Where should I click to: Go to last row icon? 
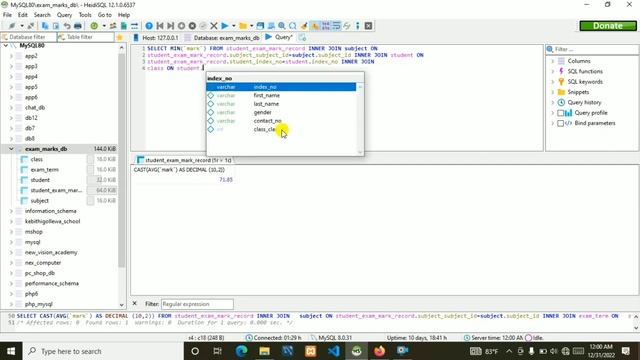[x=171, y=26]
